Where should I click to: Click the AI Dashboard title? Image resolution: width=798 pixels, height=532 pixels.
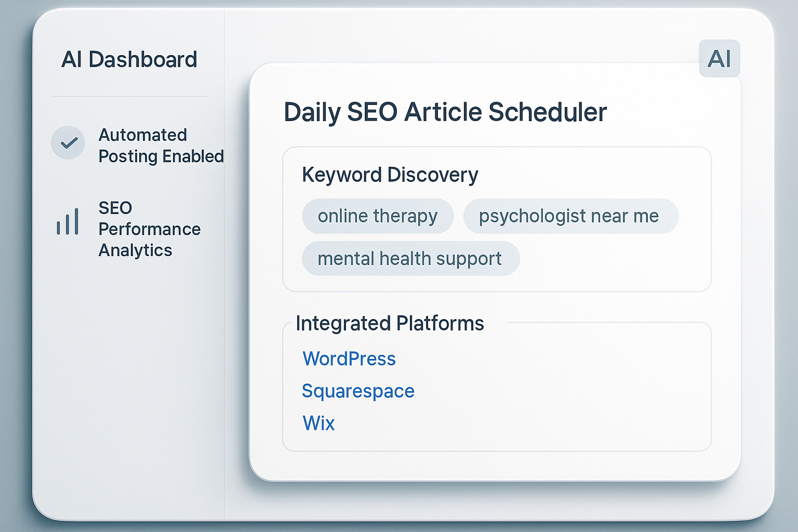tap(129, 59)
